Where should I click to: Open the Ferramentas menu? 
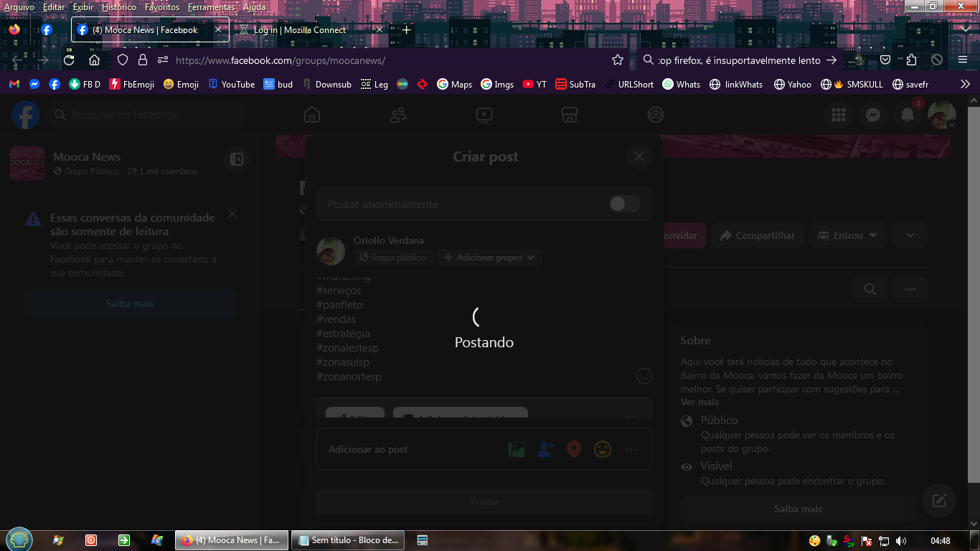click(x=211, y=6)
